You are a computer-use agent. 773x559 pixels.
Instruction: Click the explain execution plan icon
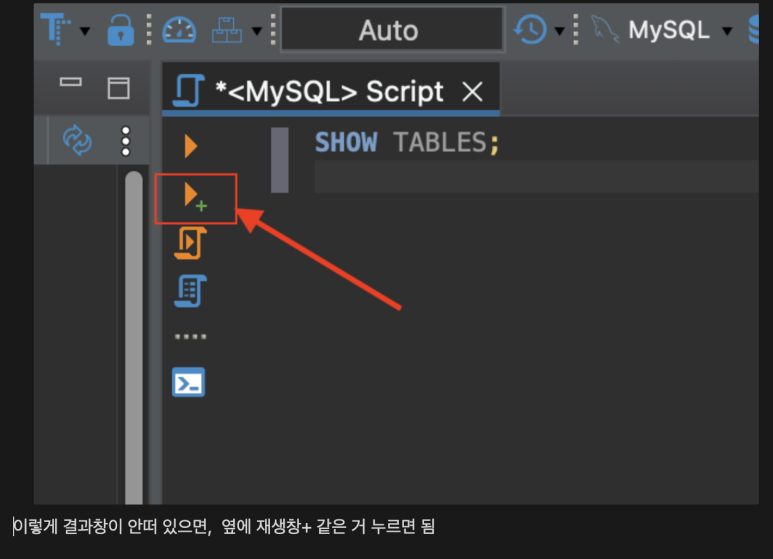coord(190,291)
